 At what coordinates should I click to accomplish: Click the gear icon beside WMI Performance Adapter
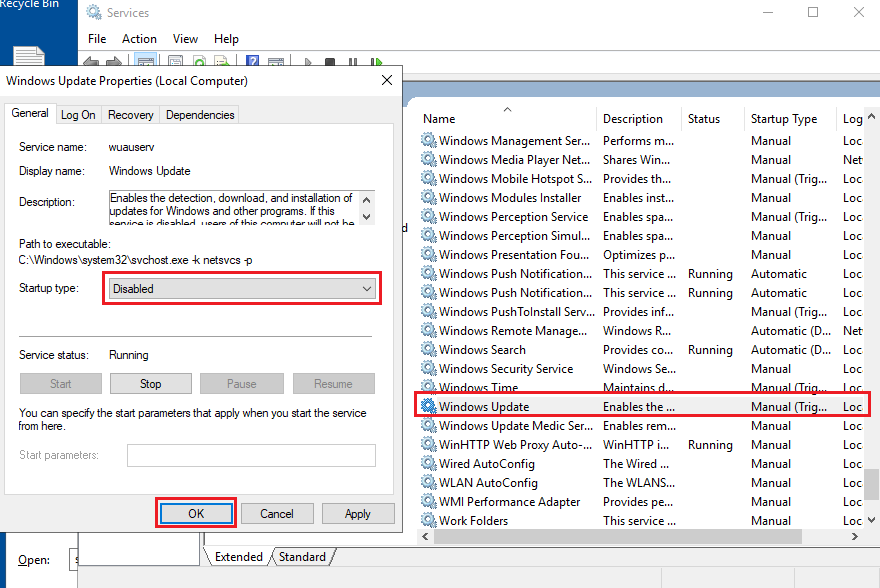[x=429, y=501]
